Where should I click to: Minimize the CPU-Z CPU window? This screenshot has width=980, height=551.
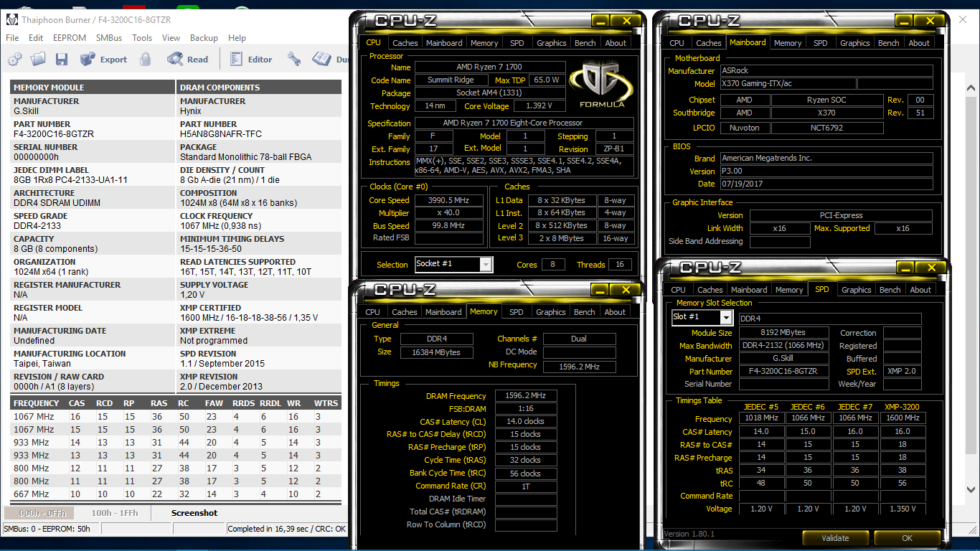[x=601, y=21]
